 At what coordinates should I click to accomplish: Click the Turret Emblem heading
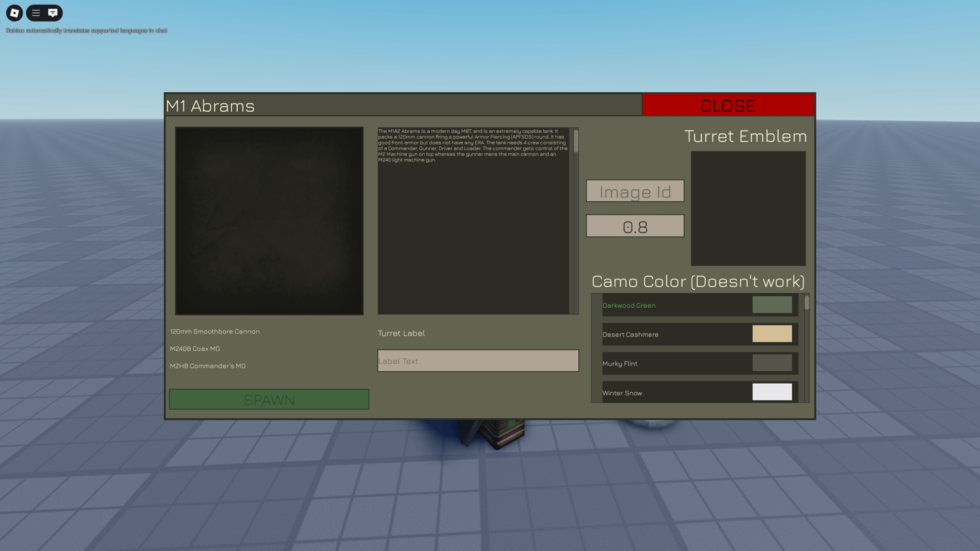[745, 136]
